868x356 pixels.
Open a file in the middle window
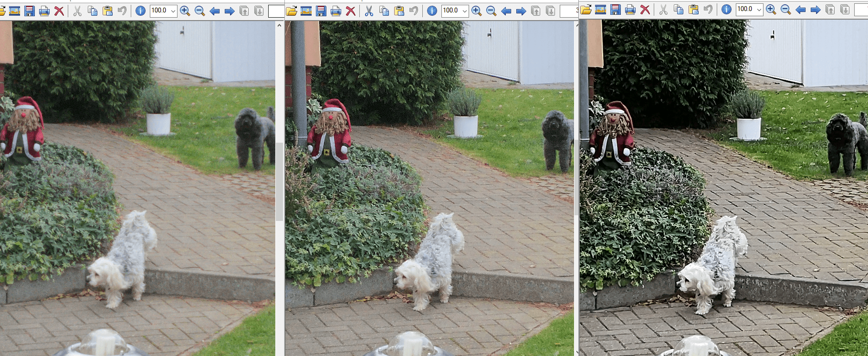pos(292,10)
